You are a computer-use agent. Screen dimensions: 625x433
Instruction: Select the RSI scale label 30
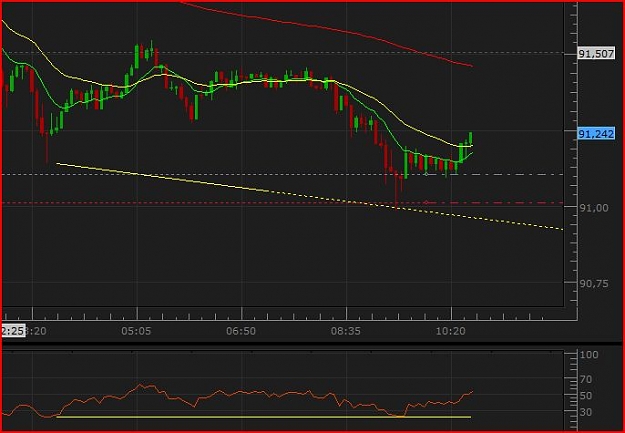pyautogui.click(x=586, y=412)
